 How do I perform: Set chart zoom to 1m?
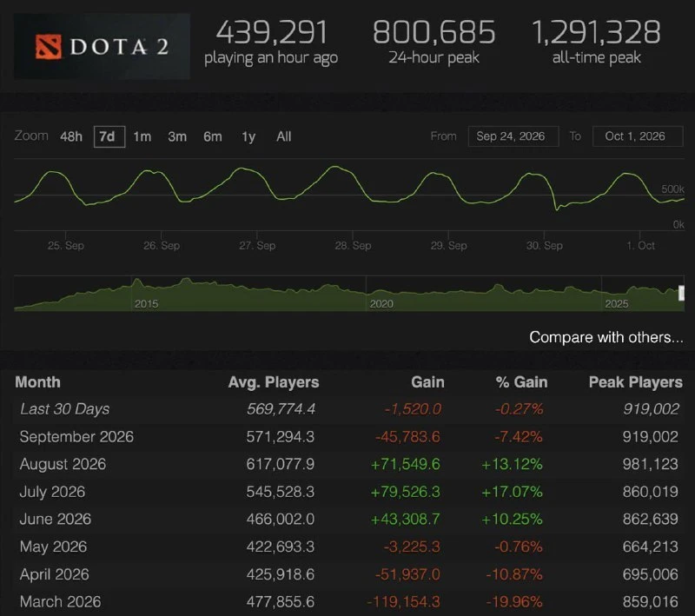click(x=142, y=136)
